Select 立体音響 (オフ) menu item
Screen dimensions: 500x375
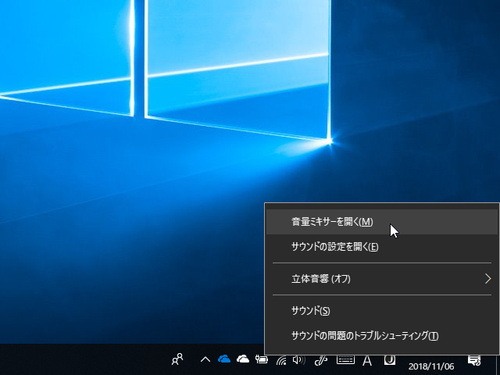[x=382, y=279]
